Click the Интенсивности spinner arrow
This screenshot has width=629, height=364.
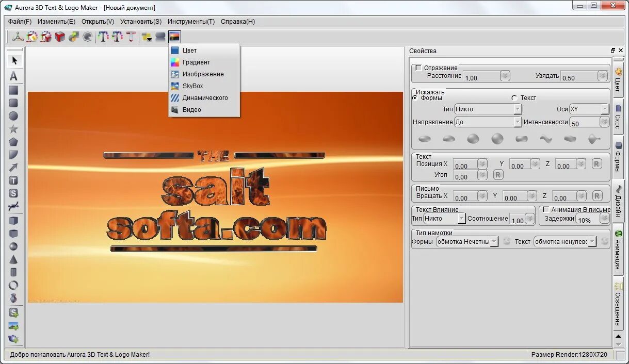[x=604, y=122]
